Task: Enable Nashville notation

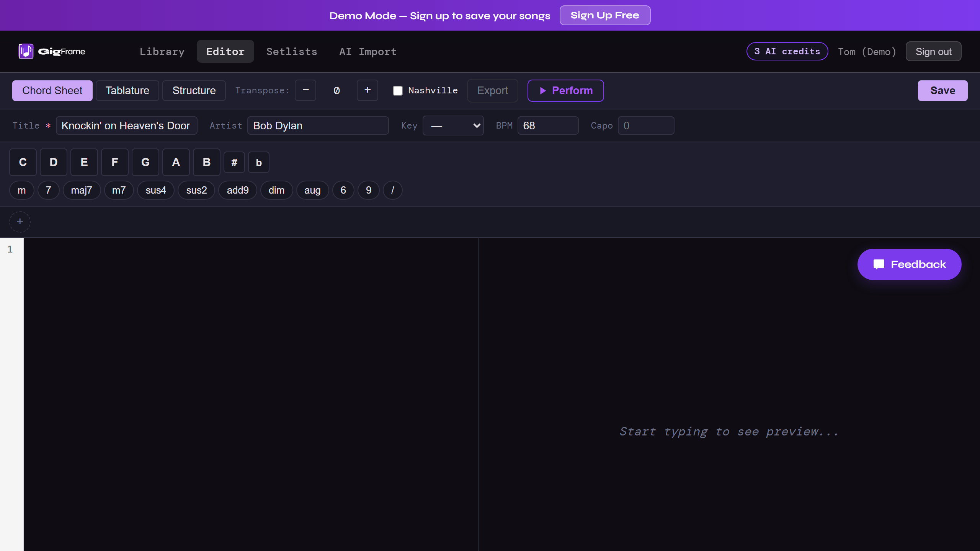Action: click(398, 90)
